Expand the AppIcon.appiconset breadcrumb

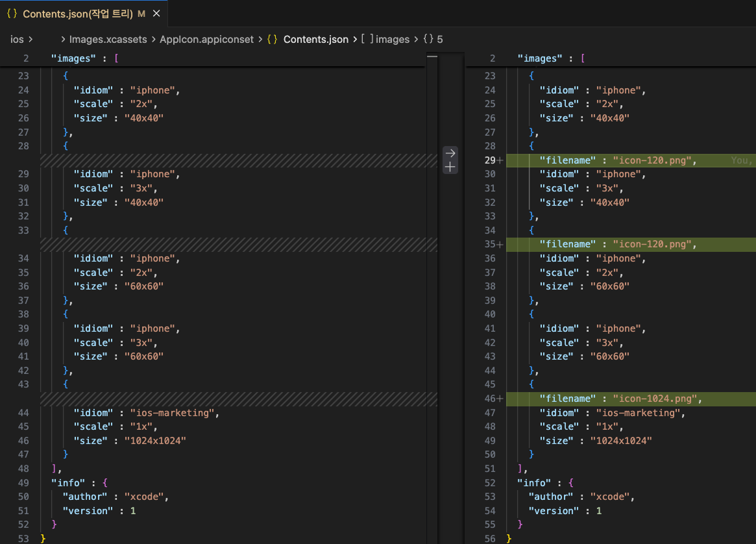point(206,40)
